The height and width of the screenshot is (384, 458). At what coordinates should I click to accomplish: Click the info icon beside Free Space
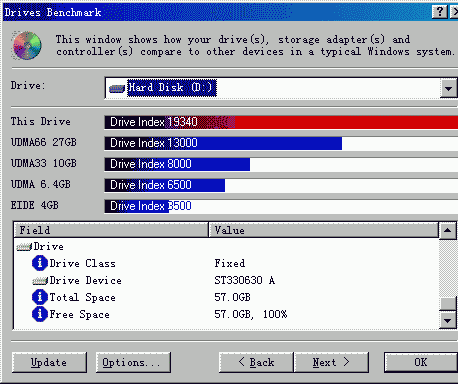tap(40, 314)
